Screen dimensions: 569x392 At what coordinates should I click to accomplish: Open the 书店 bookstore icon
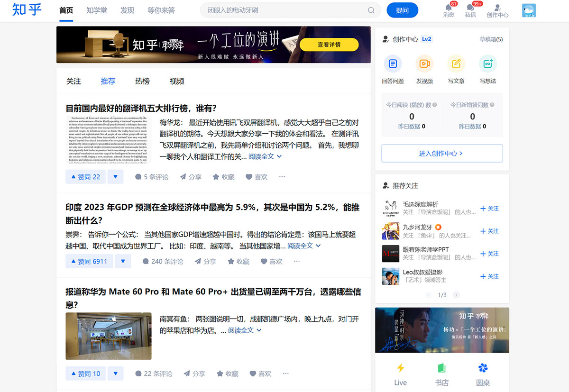[441, 368]
